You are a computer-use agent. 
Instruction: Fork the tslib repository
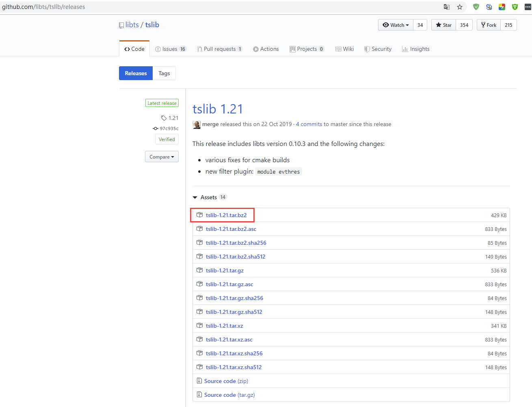(489, 25)
